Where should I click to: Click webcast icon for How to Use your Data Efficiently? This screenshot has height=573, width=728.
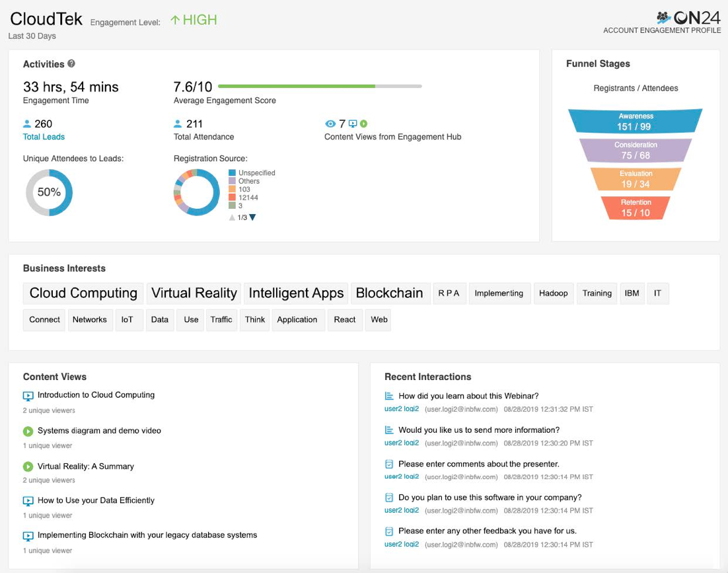[x=28, y=501]
